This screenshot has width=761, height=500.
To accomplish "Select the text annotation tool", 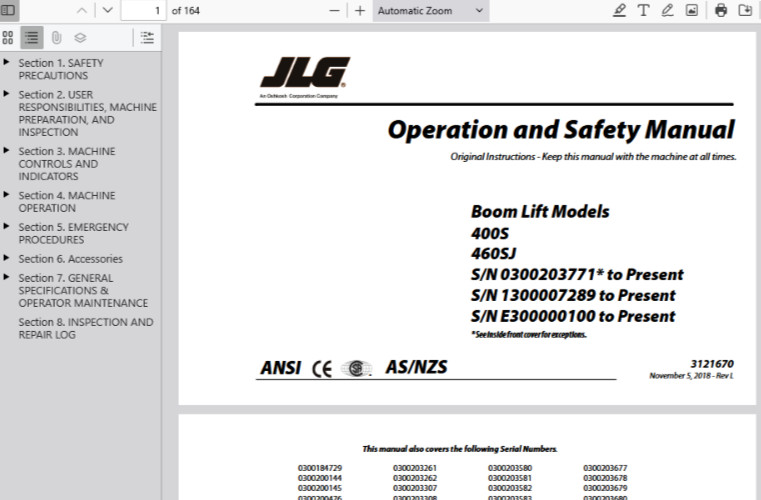I will click(644, 10).
